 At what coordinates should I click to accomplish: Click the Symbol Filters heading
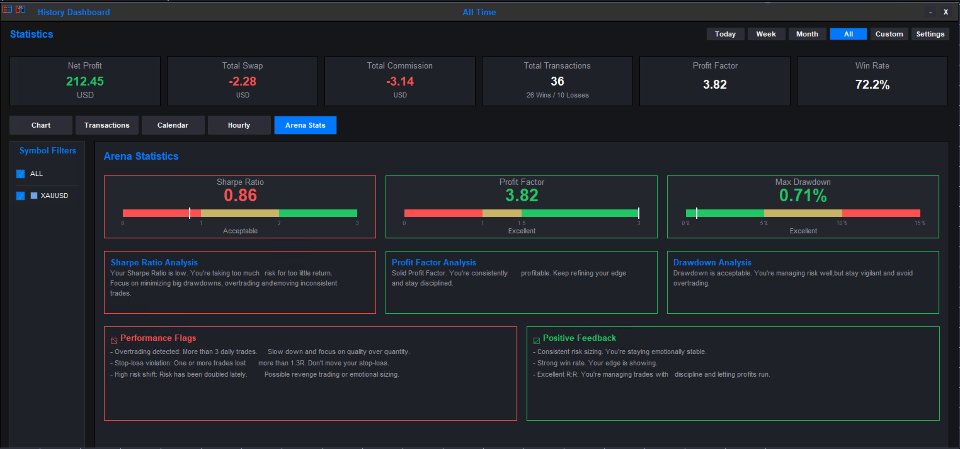point(48,151)
